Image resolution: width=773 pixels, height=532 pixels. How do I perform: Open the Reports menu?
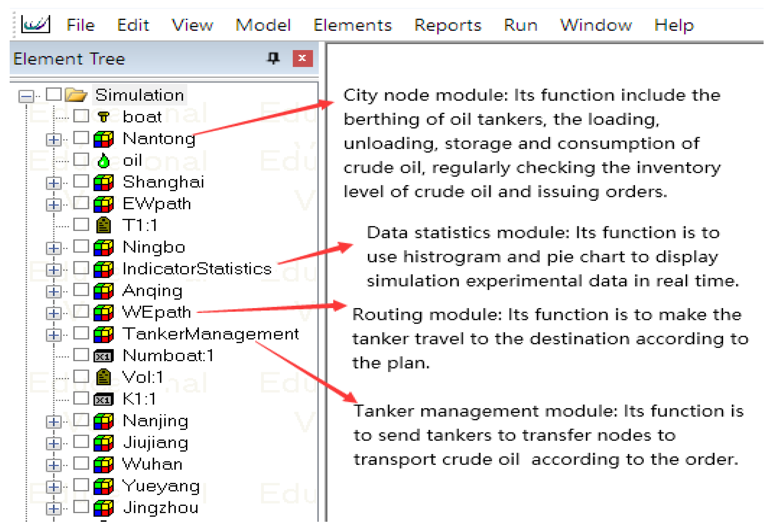click(448, 25)
